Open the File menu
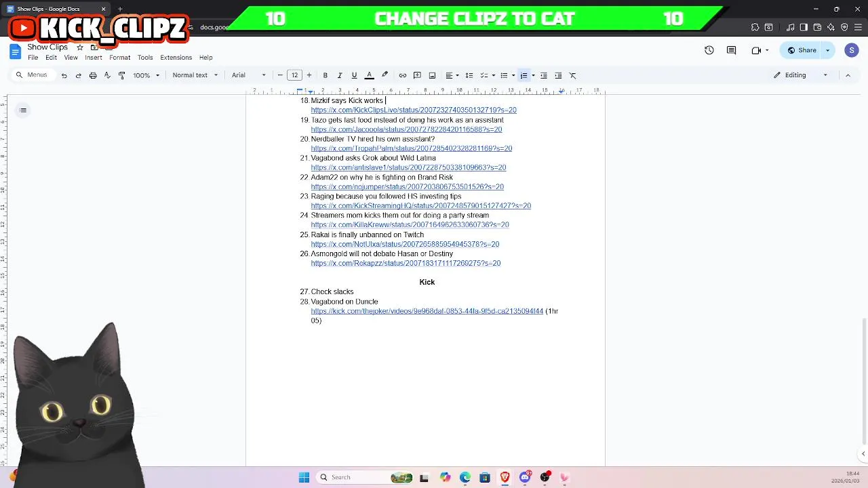868x488 pixels. coord(33,58)
